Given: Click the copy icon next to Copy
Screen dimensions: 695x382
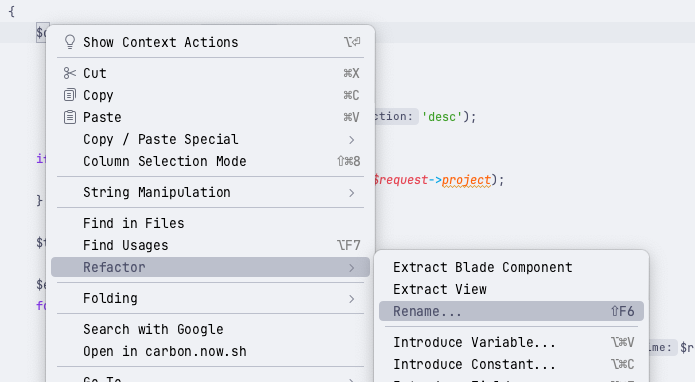Looking at the screenshot, I should pyautogui.click(x=70, y=95).
